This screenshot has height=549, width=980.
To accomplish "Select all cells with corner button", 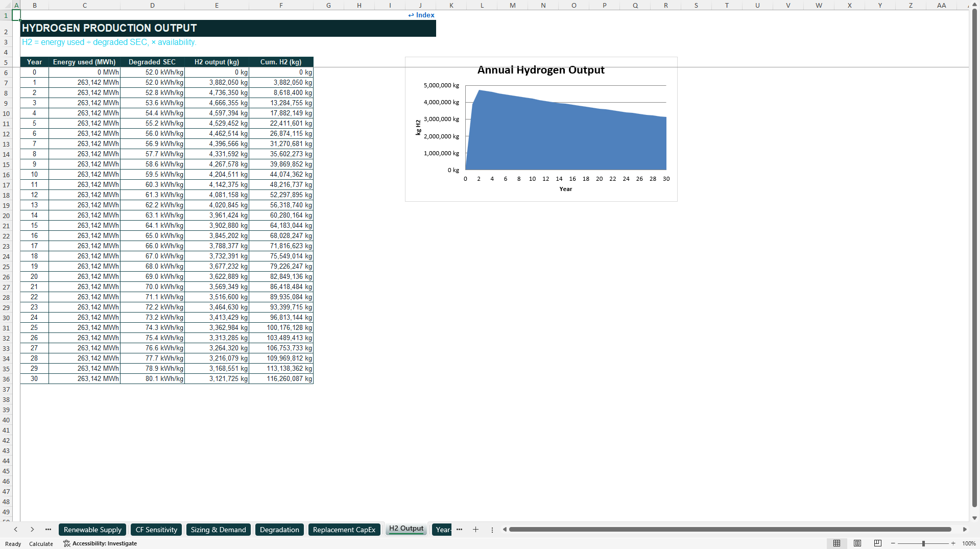I will tap(6, 5).
